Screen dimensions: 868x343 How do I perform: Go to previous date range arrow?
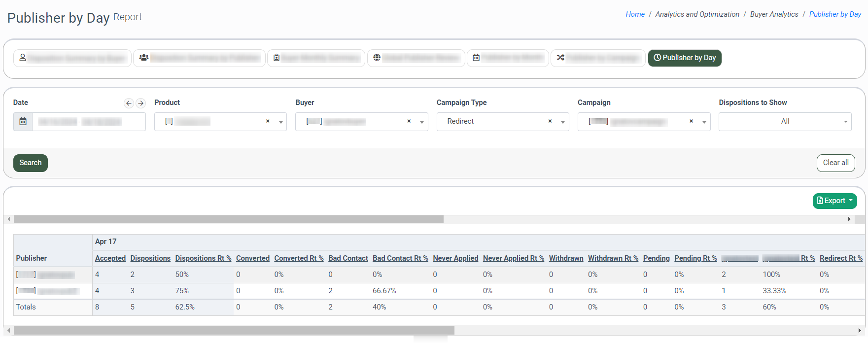129,103
